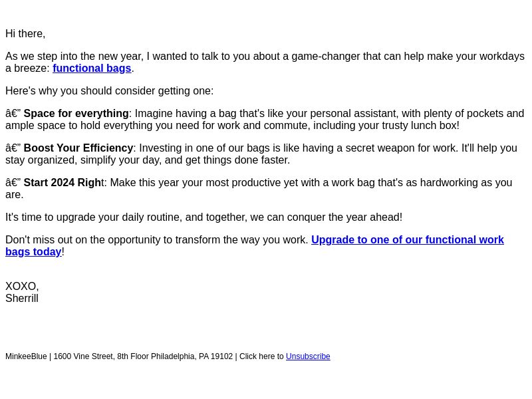Click the "Sherrill" signature name

pyautogui.click(x=22, y=299)
